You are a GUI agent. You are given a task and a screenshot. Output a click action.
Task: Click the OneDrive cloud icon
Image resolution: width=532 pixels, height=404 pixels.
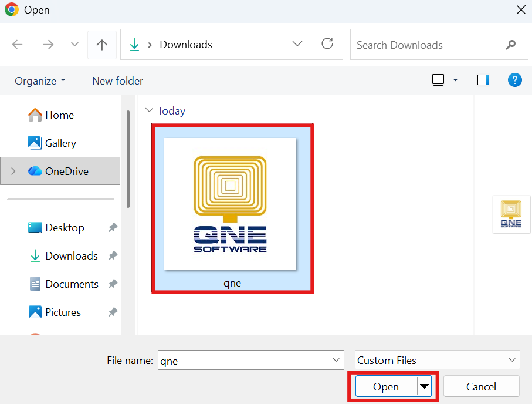click(35, 171)
